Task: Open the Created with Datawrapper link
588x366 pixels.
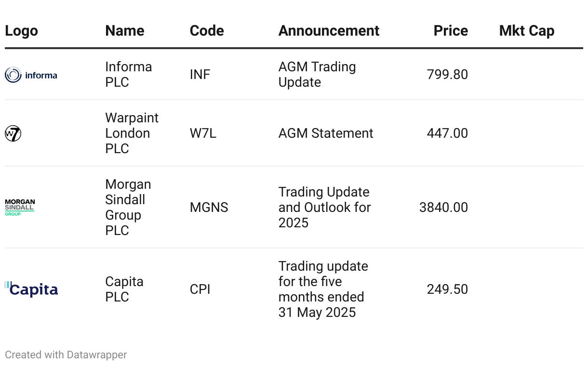Action: (66, 355)
